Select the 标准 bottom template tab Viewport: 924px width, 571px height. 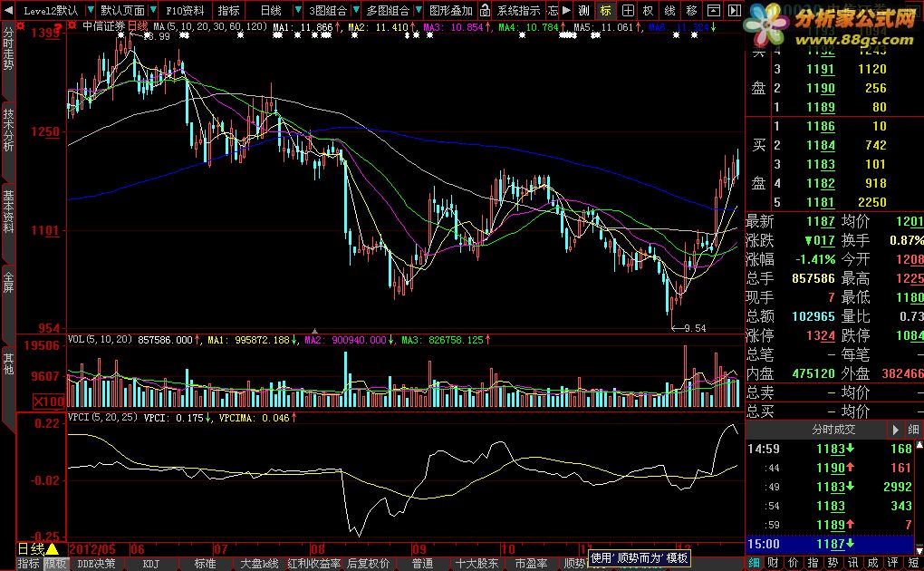(205, 564)
